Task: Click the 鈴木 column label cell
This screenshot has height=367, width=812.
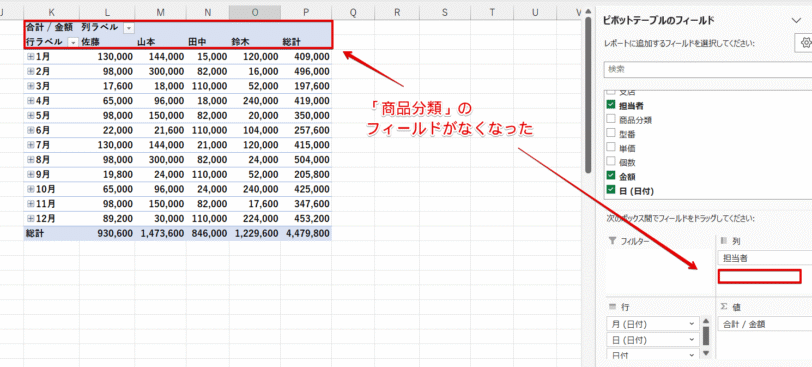Action: click(254, 42)
